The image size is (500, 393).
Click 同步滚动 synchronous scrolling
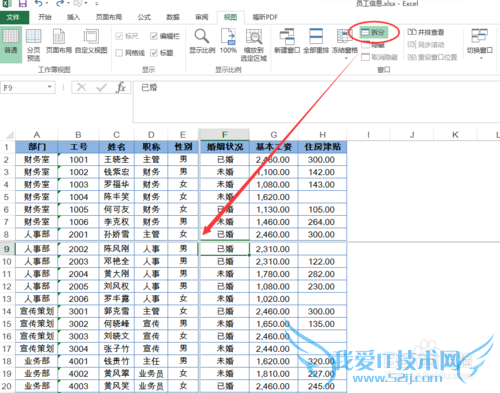(426, 45)
